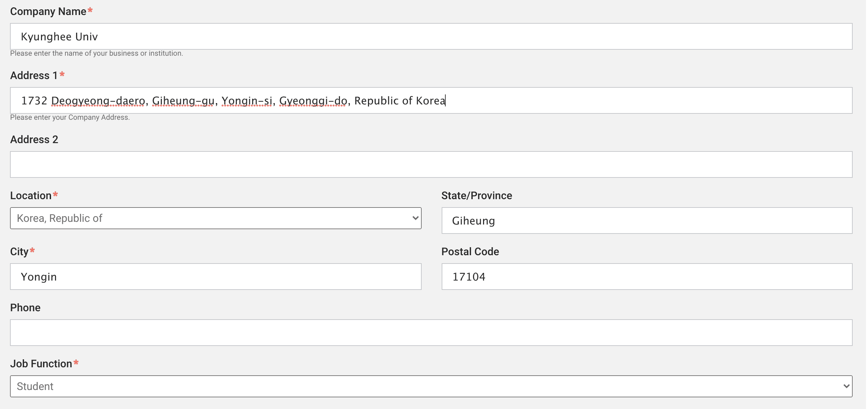
Task: Click the Job Function label
Action: 41,364
